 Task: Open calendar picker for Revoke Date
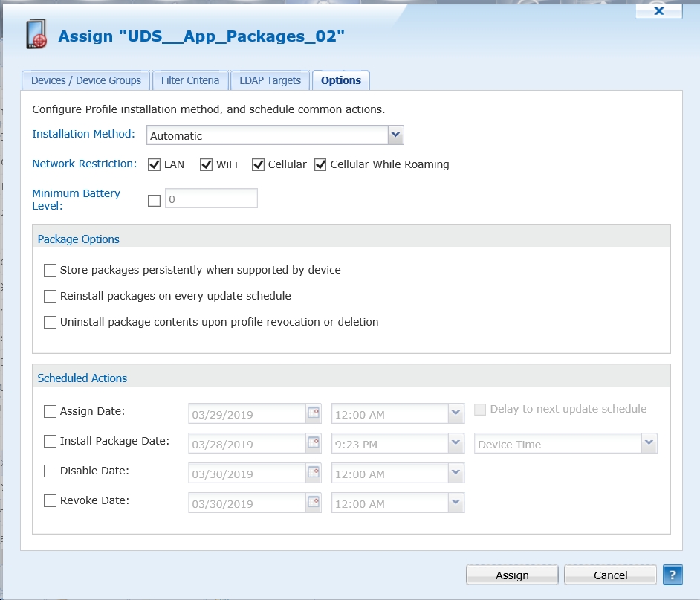[x=314, y=503]
